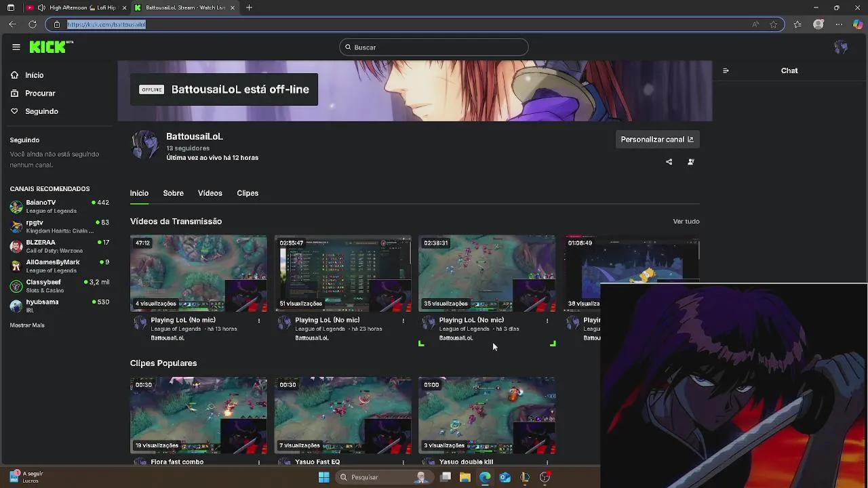This screenshot has width=868, height=488.
Task: Open the Kick hamburger sidebar menu
Action: tap(16, 47)
